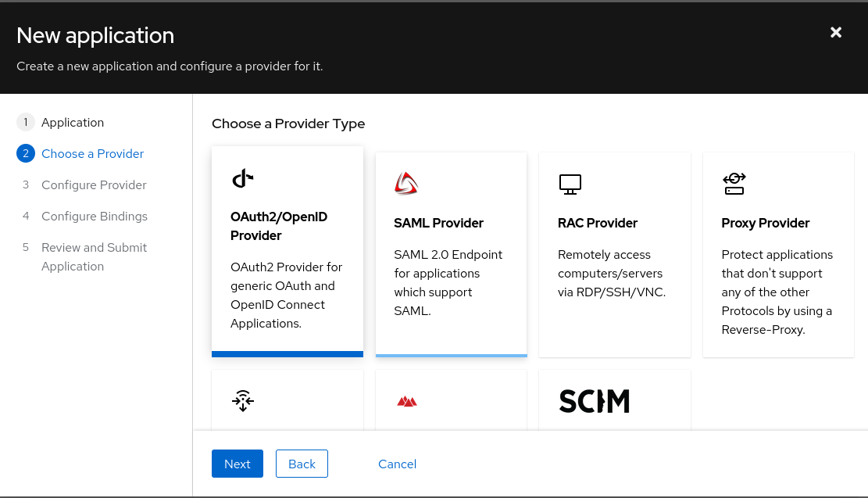Screen dimensions: 868x498
Task: Click the numbered circle for step 2
Action: coord(26,153)
